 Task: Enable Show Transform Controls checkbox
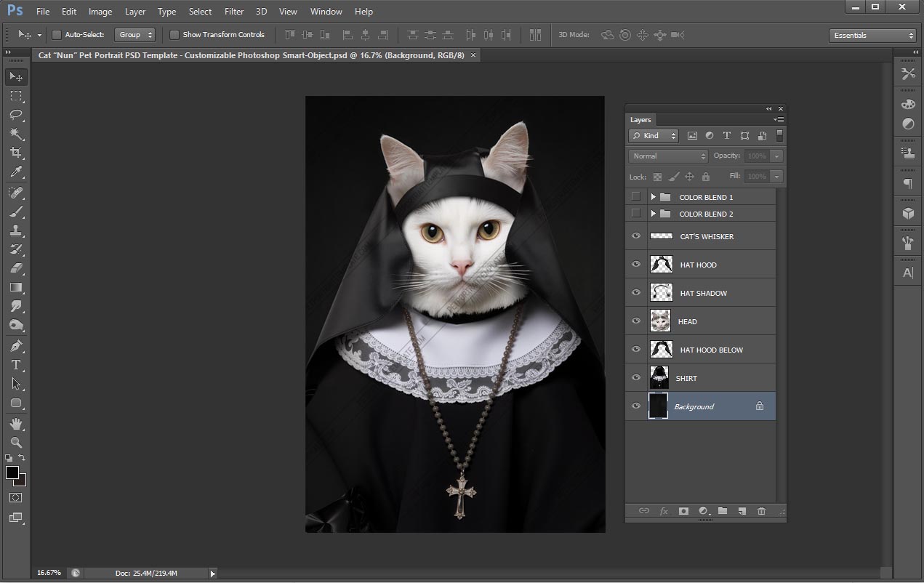(x=174, y=35)
